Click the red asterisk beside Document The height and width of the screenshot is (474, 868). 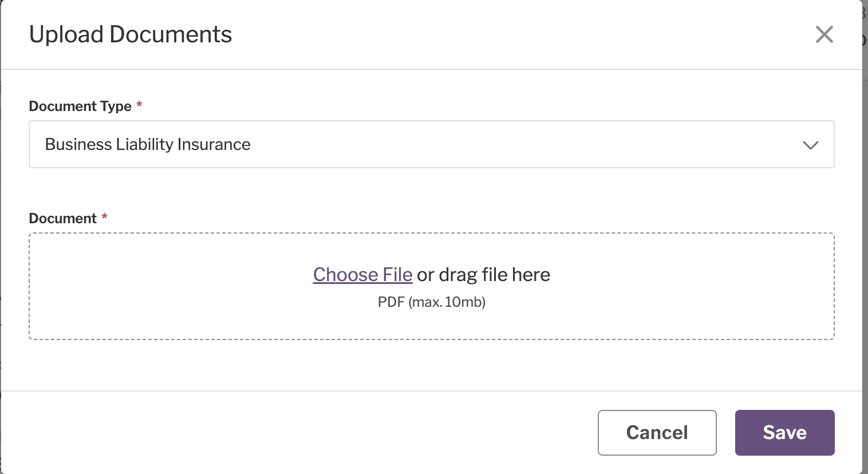[104, 218]
